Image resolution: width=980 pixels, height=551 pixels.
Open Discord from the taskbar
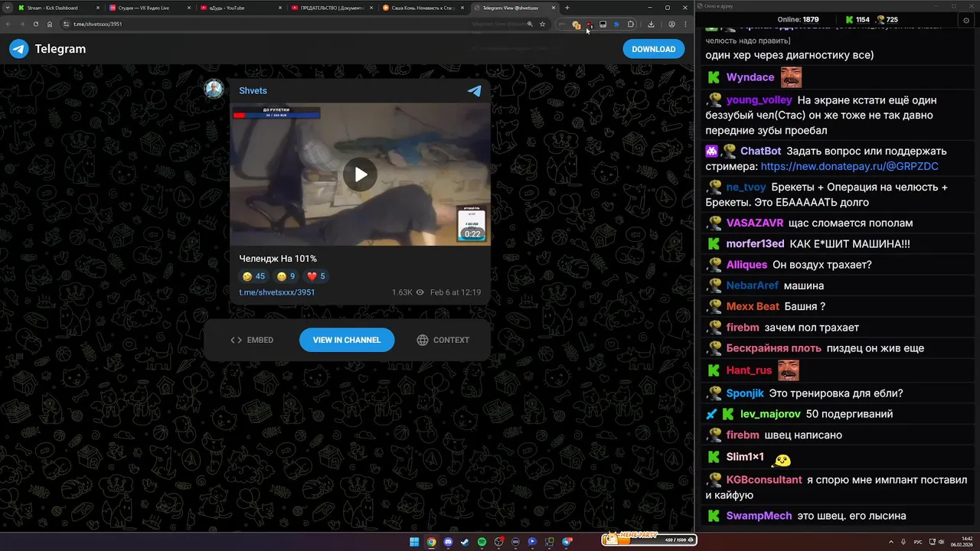click(x=448, y=542)
